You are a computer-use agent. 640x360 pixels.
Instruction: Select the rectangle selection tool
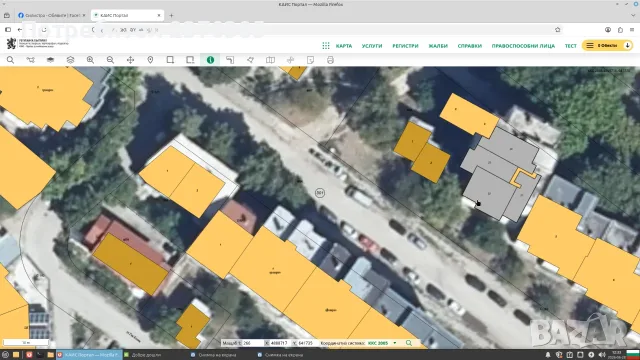coord(170,60)
